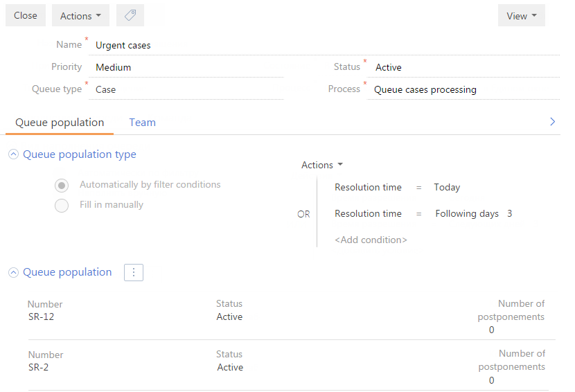Close the Urgent cases queue page
This screenshot has height=392, width=575.
point(26,15)
